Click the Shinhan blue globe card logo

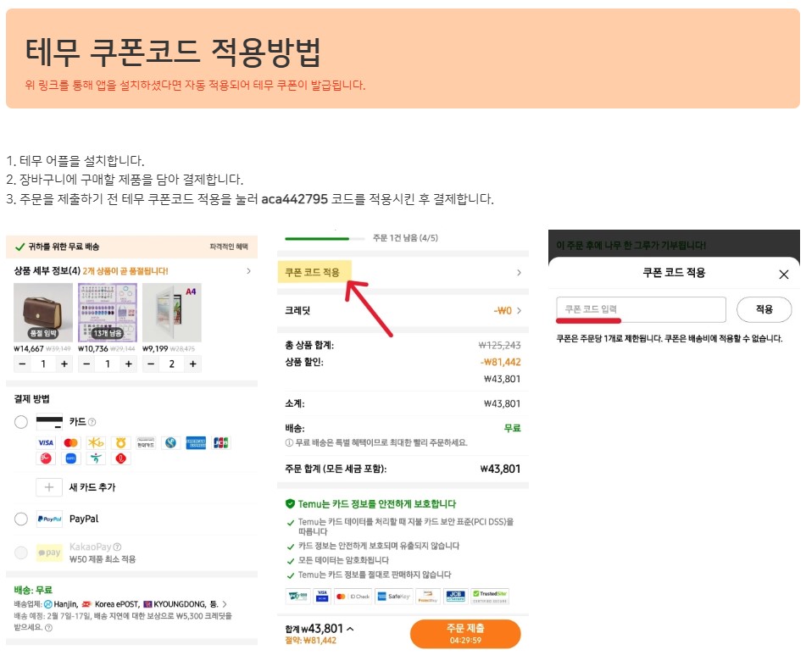(170, 442)
